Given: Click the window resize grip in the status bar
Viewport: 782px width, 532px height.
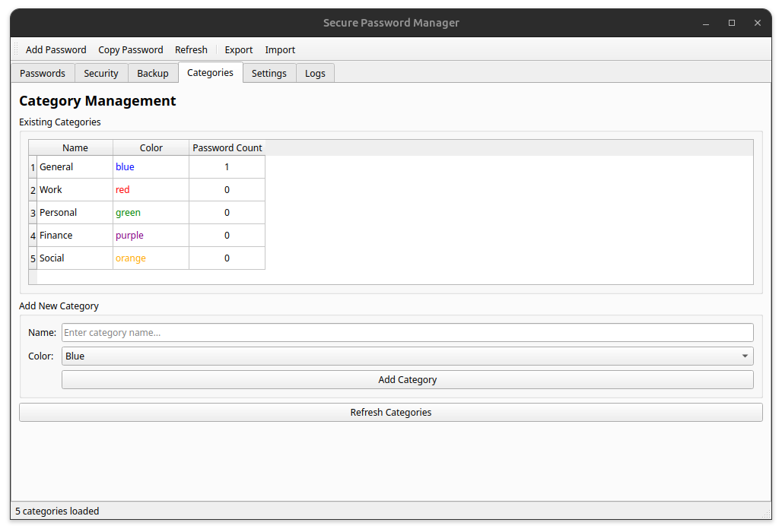Looking at the screenshot, I should point(767,514).
